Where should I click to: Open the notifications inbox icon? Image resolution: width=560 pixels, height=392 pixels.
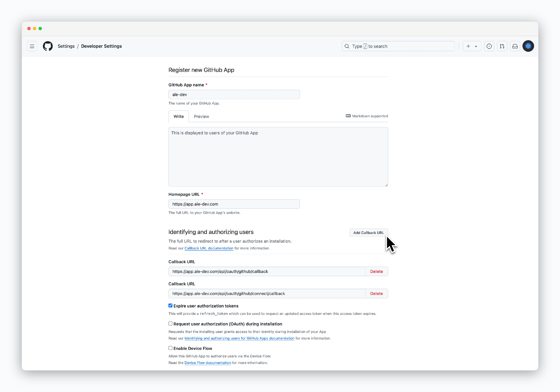(515, 46)
